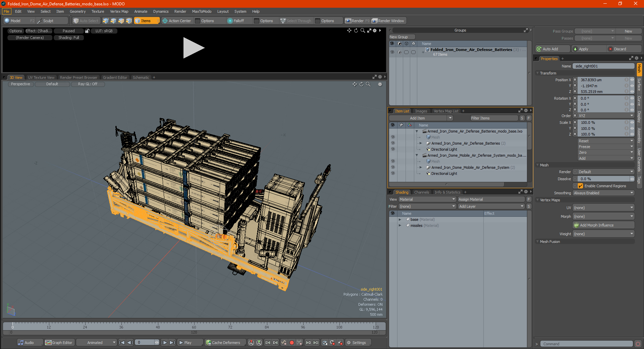This screenshot has height=349, width=644.
Task: Toggle visibility of second Directional Light
Action: pyautogui.click(x=393, y=173)
